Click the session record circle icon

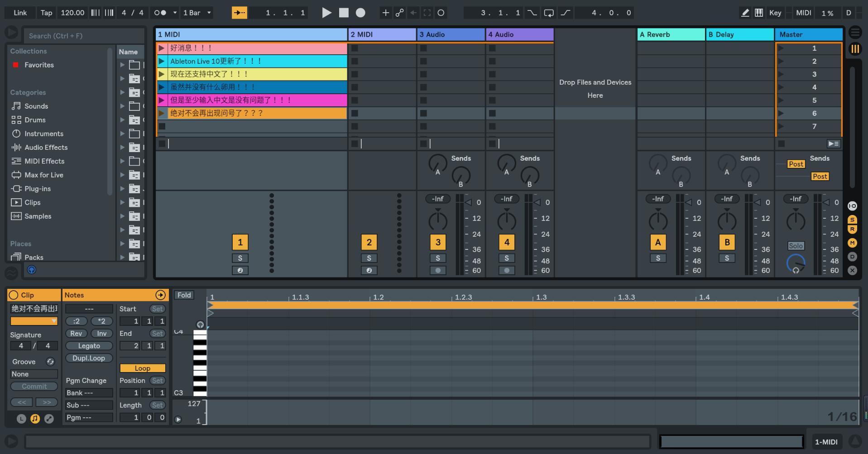pos(360,13)
